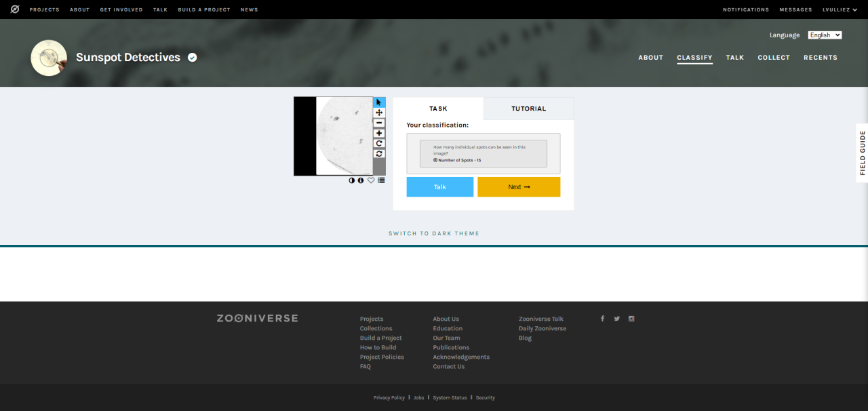868x411 pixels.
Task: Click the yellow Next button
Action: [x=519, y=187]
